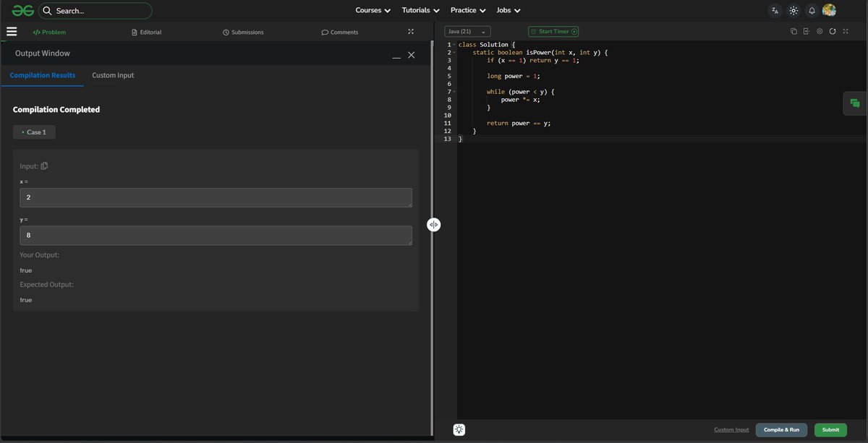Image resolution: width=868 pixels, height=443 pixels.
Task: Collapse the while loop fold arrow on line 7
Action: click(x=454, y=92)
